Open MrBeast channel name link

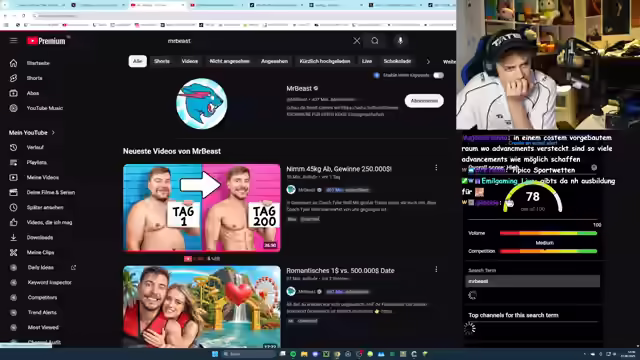coord(299,88)
